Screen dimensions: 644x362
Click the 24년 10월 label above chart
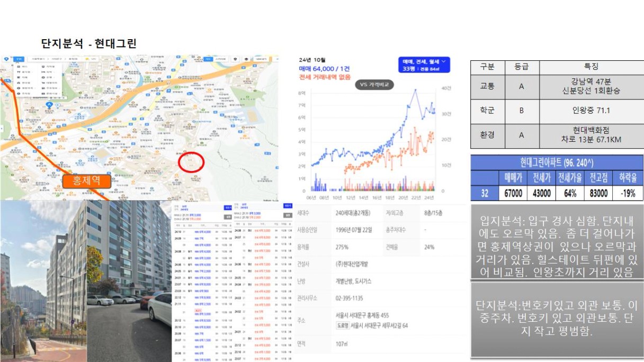(x=312, y=60)
